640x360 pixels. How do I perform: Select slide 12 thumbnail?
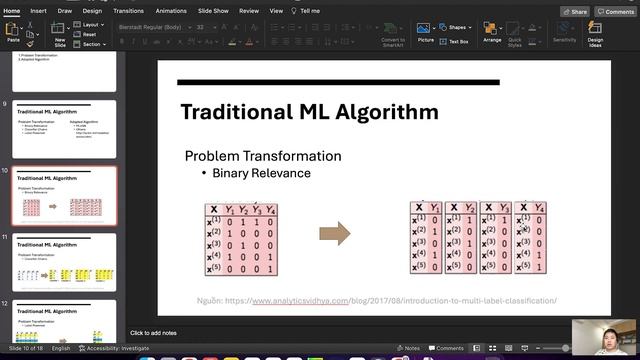point(64,322)
